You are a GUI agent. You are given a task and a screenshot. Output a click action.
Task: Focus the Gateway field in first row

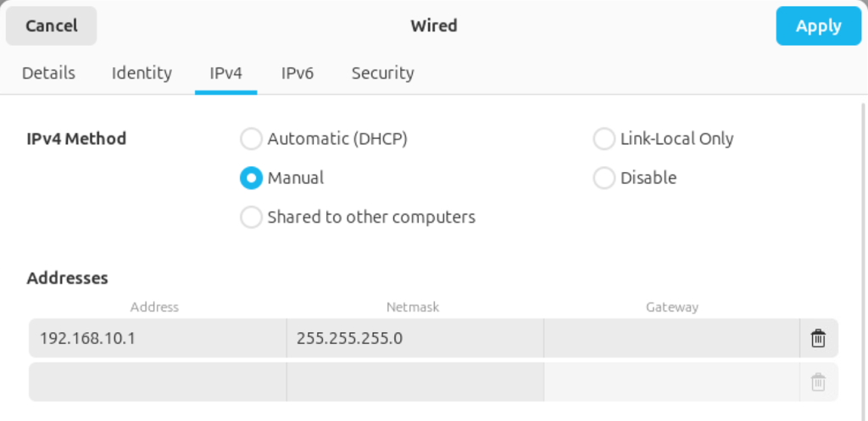pos(671,339)
